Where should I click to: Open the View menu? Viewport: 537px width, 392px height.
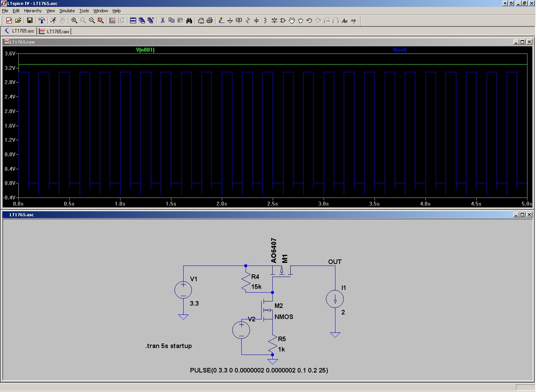pyautogui.click(x=50, y=11)
